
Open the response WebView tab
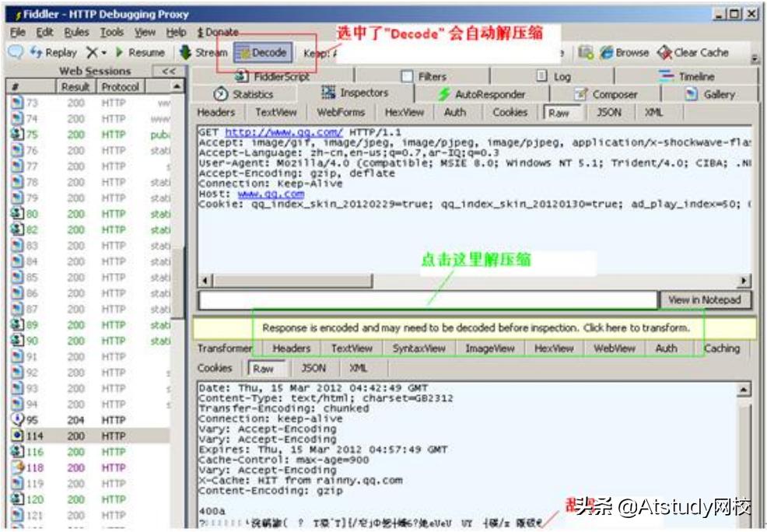click(x=614, y=348)
